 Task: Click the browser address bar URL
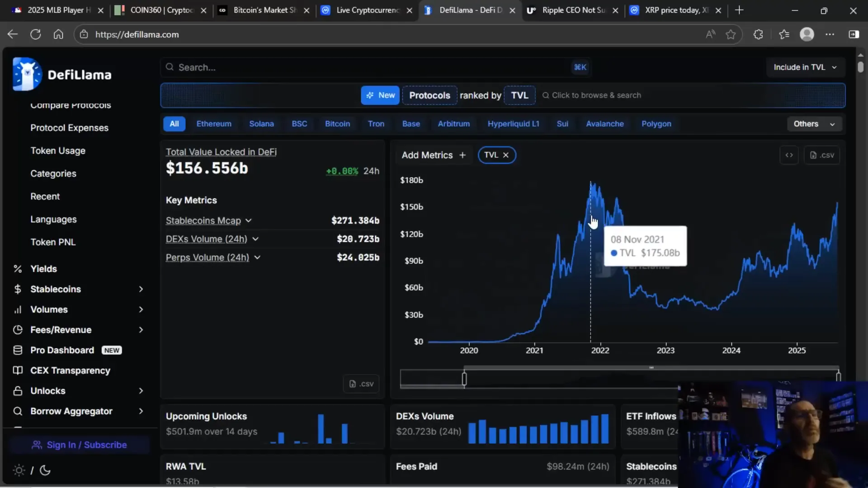[x=137, y=34]
